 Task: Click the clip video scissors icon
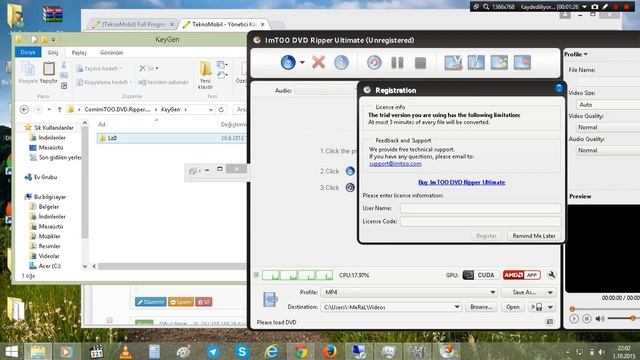(453, 62)
